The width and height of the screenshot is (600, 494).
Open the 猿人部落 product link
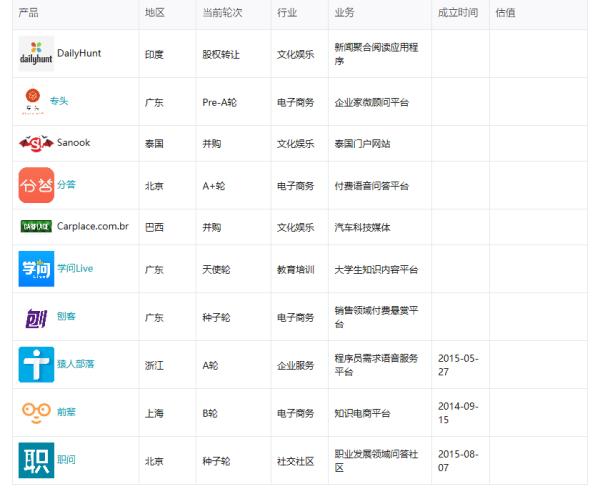point(75,364)
